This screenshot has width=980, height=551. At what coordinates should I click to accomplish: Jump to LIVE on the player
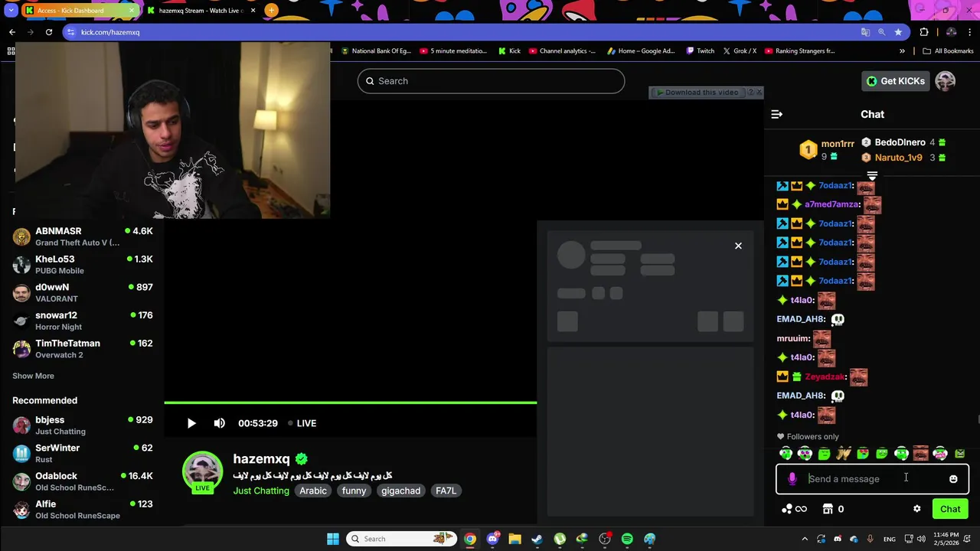(302, 423)
